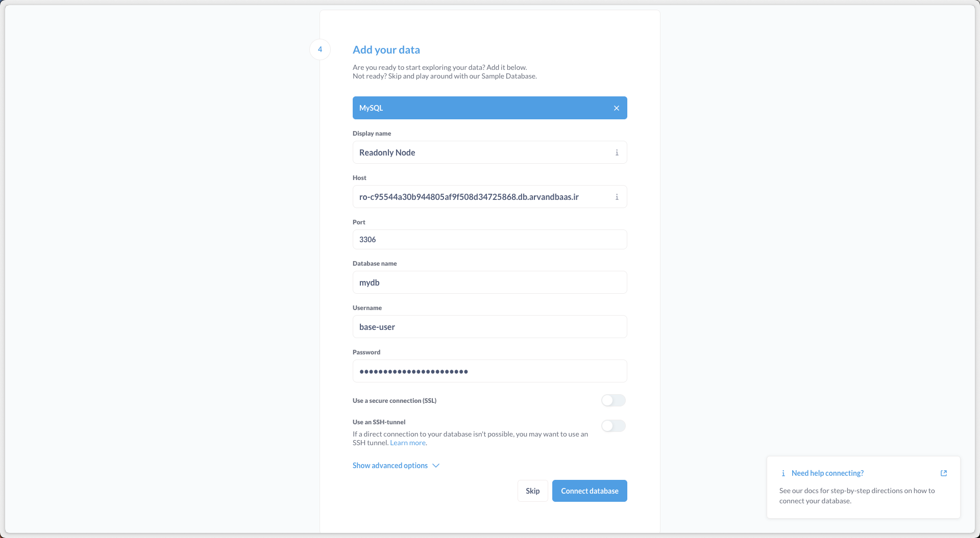Open the Need help connecting link

click(827, 473)
